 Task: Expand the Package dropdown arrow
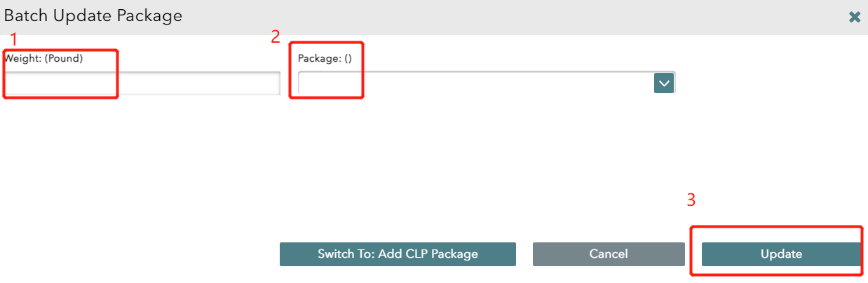[x=663, y=84]
